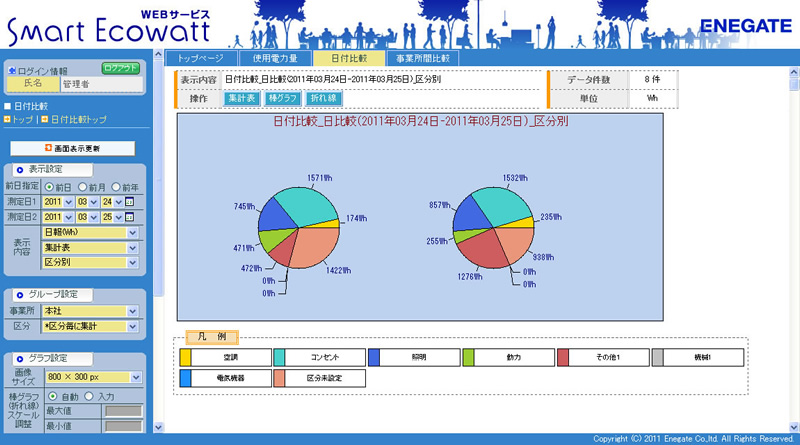
Task: Open 事業所 dropdown showing 本社
Action: tap(90, 311)
